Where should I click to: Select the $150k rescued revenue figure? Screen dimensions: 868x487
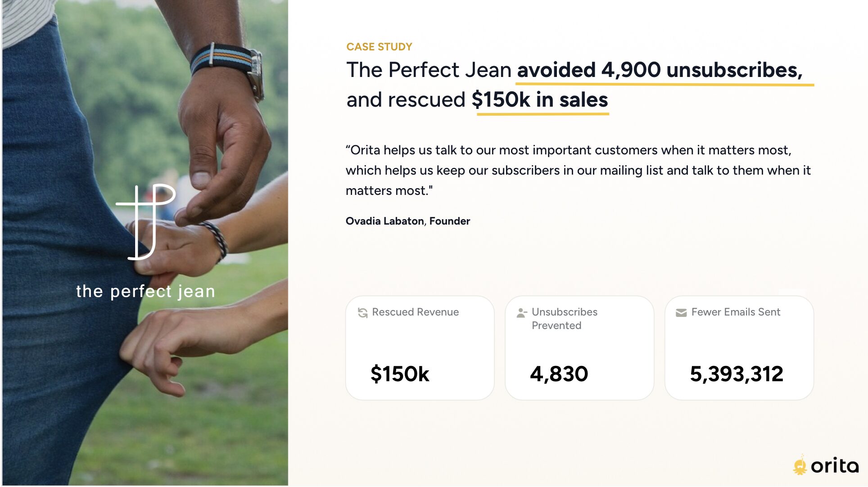click(400, 374)
